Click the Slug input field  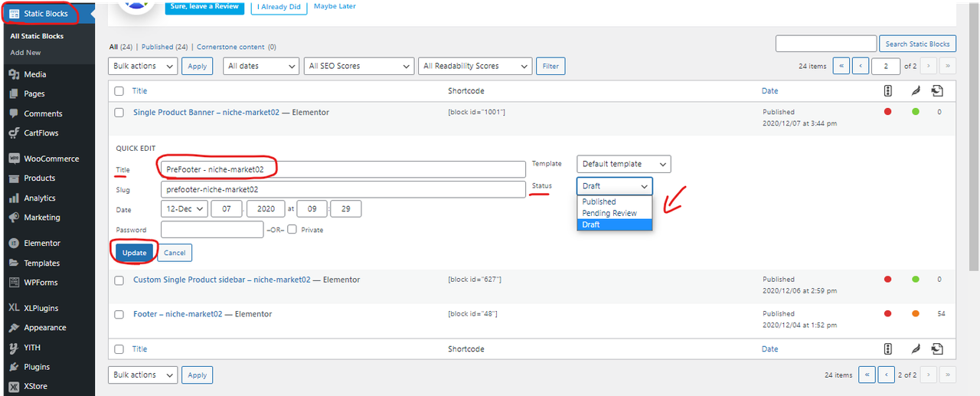click(343, 189)
